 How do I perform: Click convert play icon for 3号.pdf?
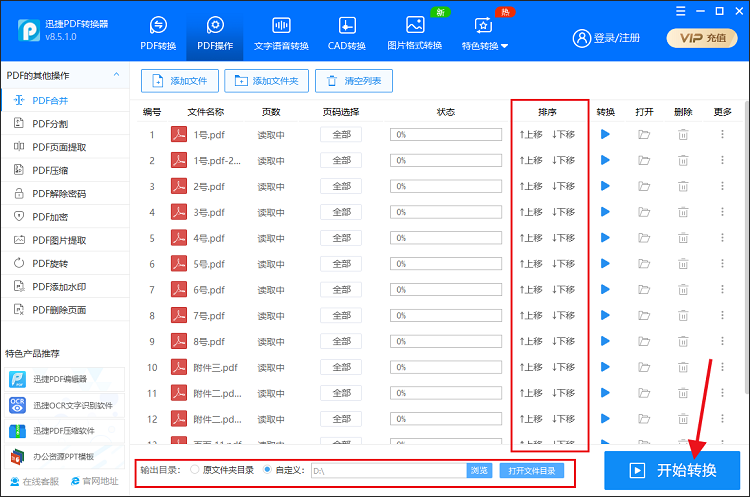pyautogui.click(x=605, y=212)
